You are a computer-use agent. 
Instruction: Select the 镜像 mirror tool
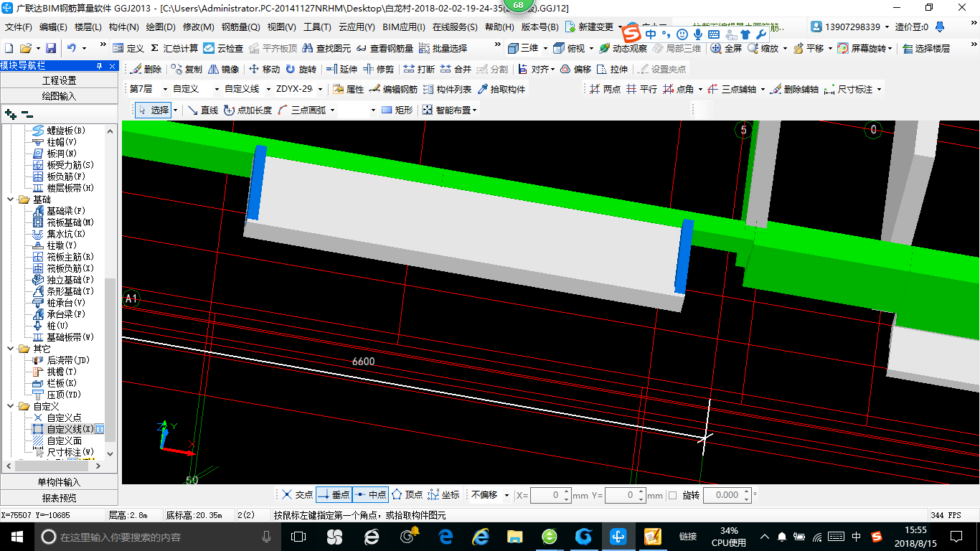(x=224, y=70)
